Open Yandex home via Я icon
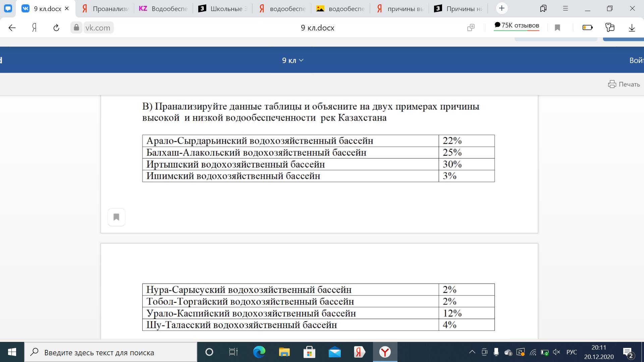 34,28
